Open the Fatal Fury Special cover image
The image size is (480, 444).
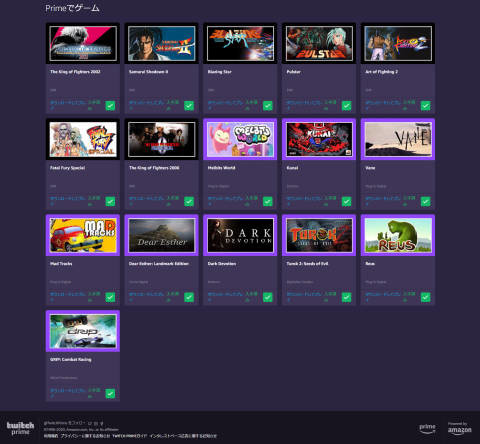(83, 139)
